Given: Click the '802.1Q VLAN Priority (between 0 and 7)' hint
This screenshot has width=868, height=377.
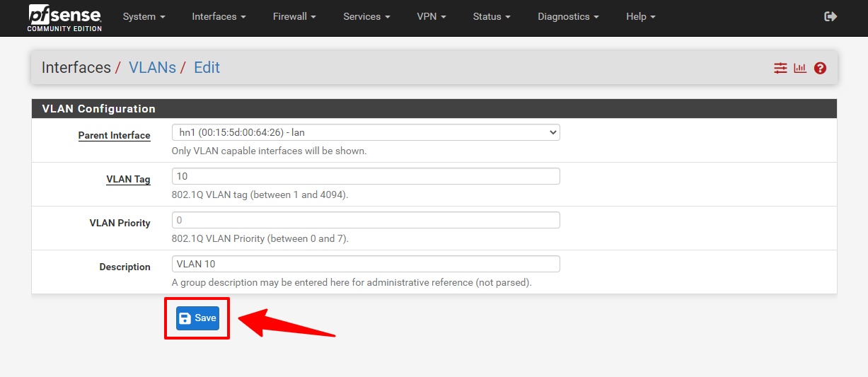Looking at the screenshot, I should pyautogui.click(x=260, y=238).
